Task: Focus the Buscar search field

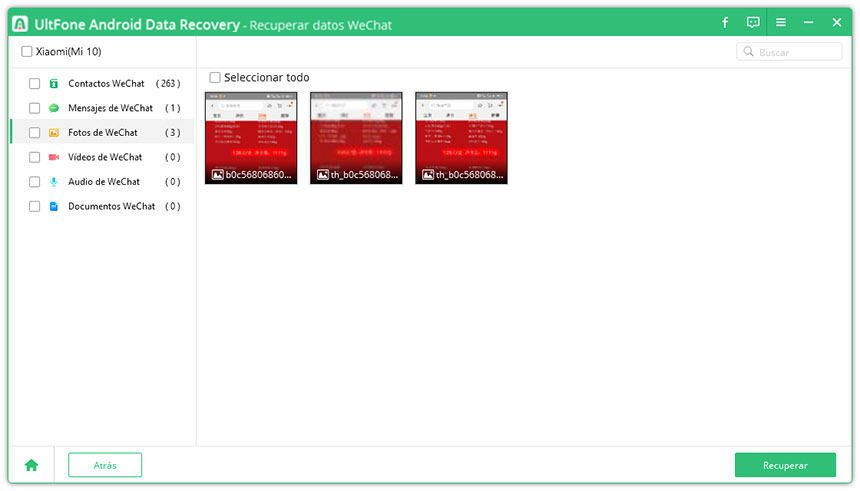Action: tap(789, 52)
